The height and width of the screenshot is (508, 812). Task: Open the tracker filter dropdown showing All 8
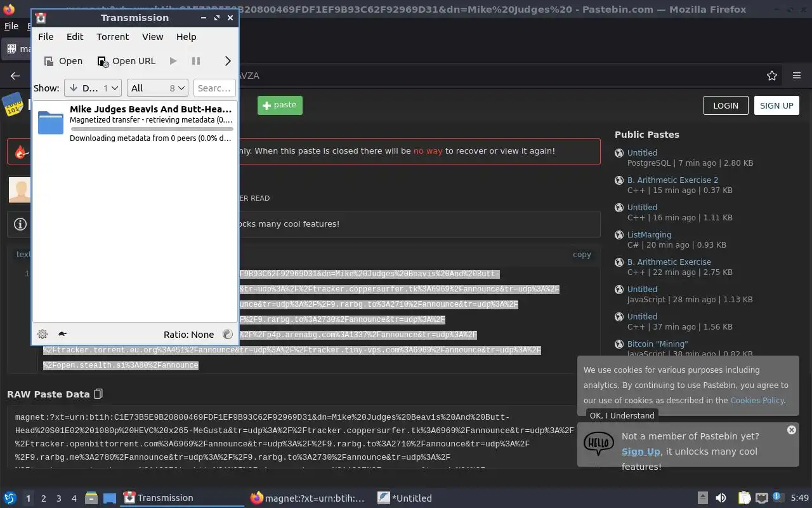tap(157, 88)
